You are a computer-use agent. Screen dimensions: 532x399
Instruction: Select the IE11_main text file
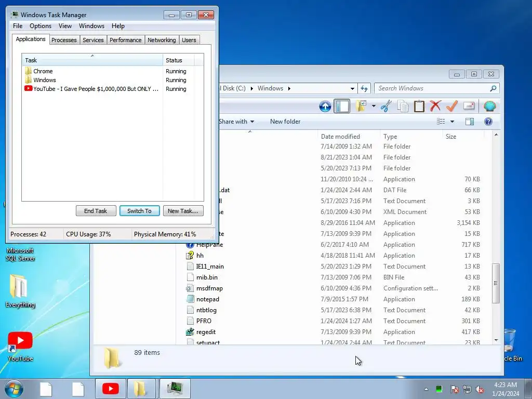click(210, 267)
